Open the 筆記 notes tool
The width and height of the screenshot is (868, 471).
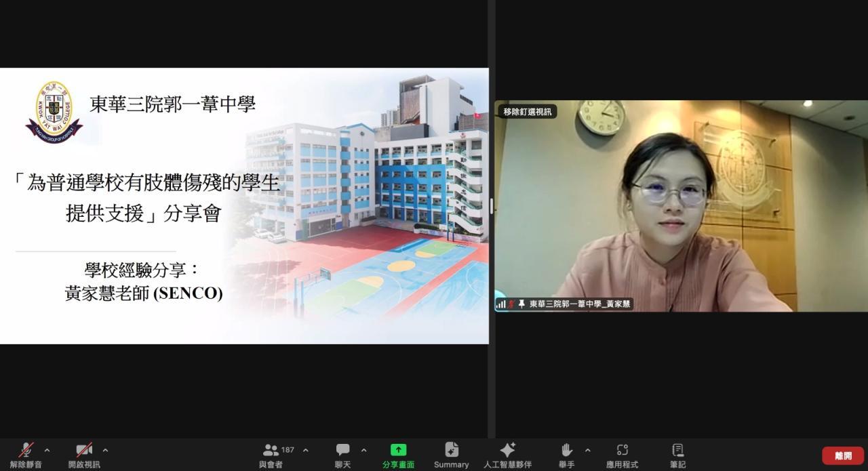point(677,455)
